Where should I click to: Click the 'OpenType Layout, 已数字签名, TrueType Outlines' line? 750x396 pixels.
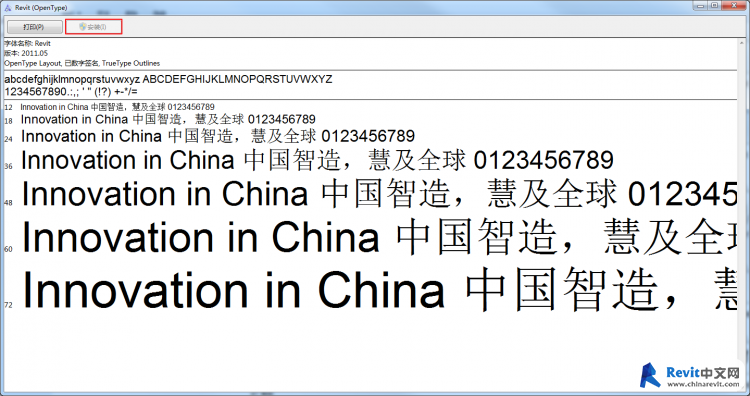[x=82, y=63]
